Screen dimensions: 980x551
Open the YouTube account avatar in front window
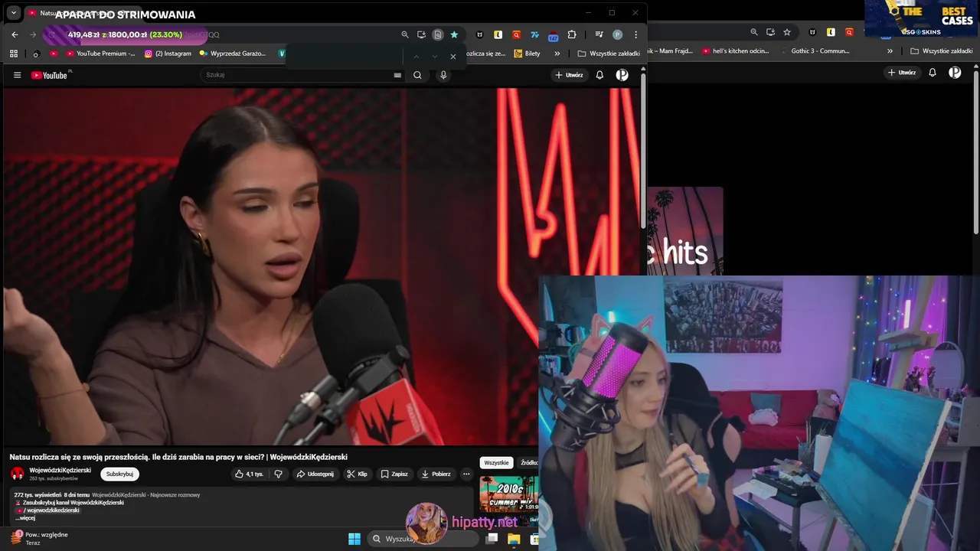[622, 75]
